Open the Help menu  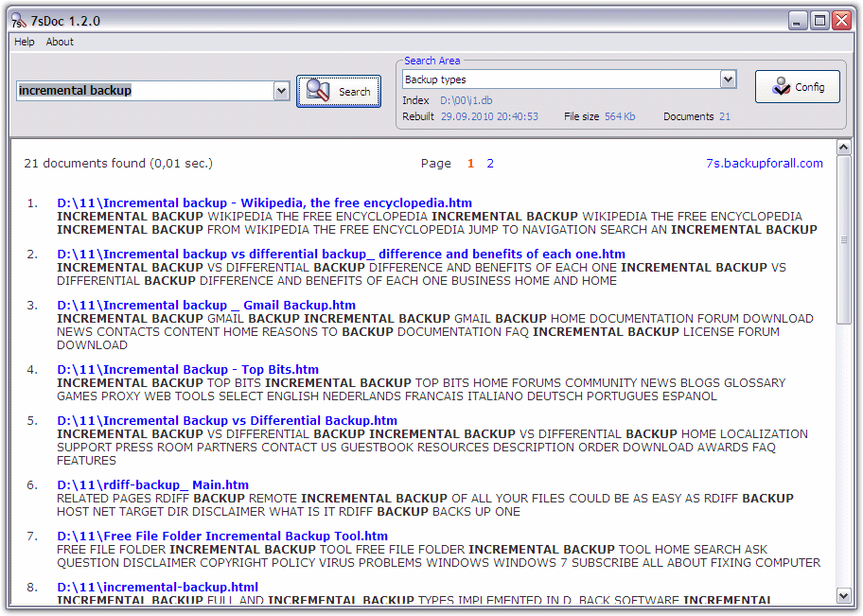click(x=24, y=42)
